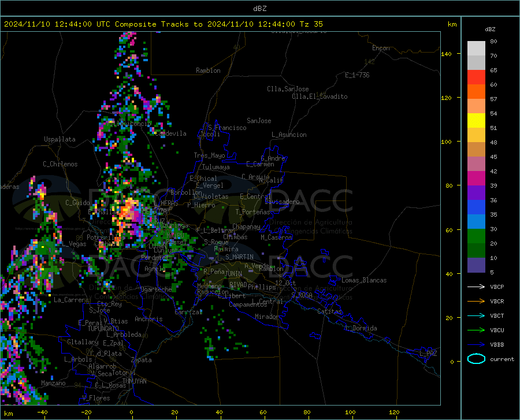The image size is (520, 420).
Task: Click the S_Francisco place label
Action: tap(227, 128)
